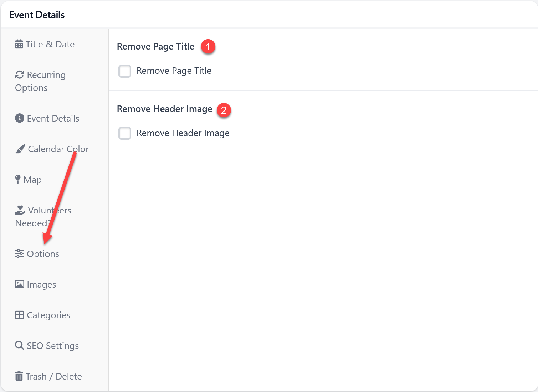Click the info circle icon for Event Details
The height and width of the screenshot is (392, 538).
pos(19,118)
